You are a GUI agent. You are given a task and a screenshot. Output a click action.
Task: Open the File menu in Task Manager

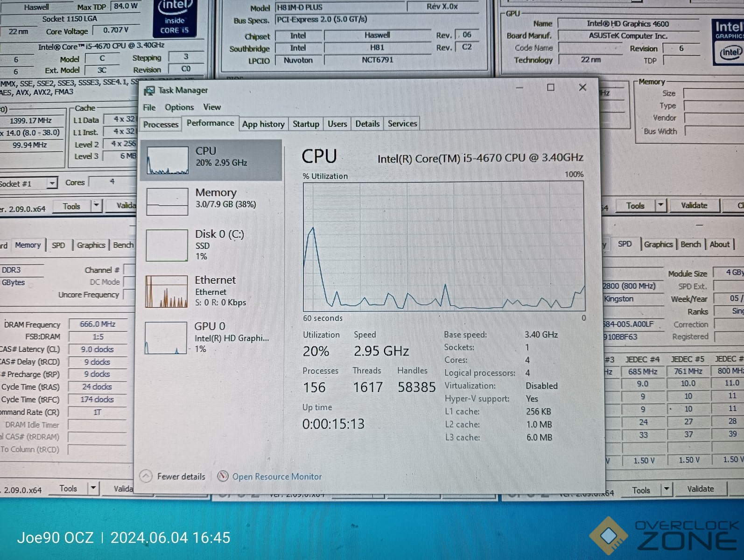pyautogui.click(x=149, y=107)
